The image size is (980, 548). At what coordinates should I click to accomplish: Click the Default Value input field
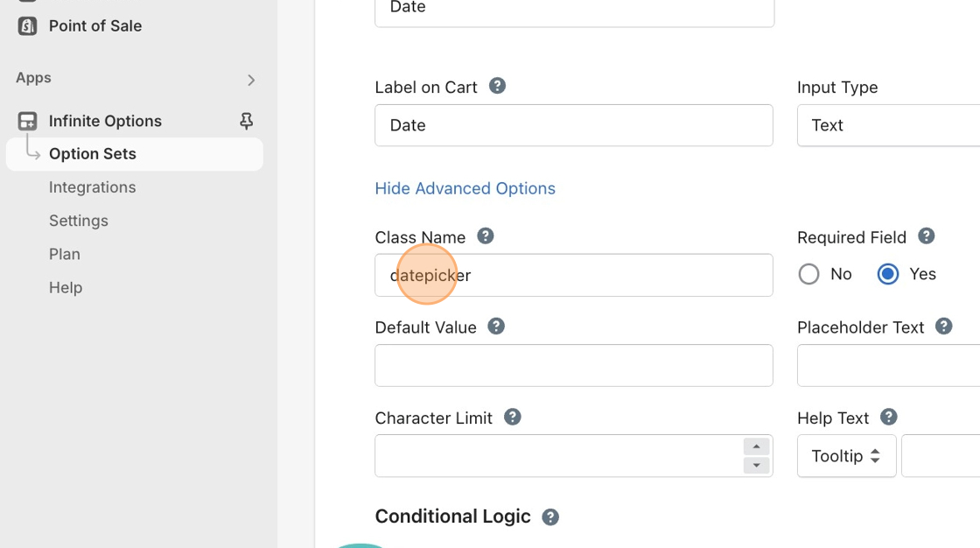pos(573,366)
